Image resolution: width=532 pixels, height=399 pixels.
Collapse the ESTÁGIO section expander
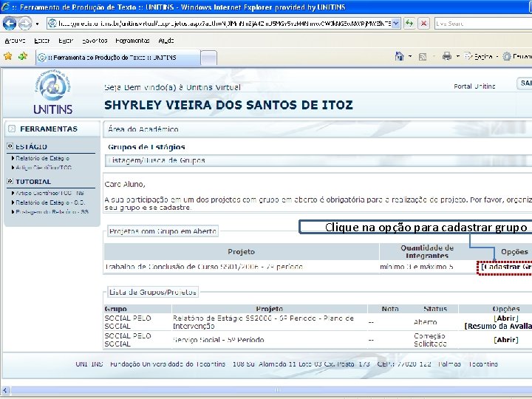click(10, 146)
